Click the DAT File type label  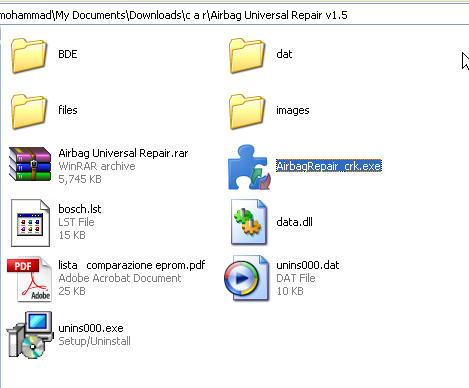coord(296,278)
